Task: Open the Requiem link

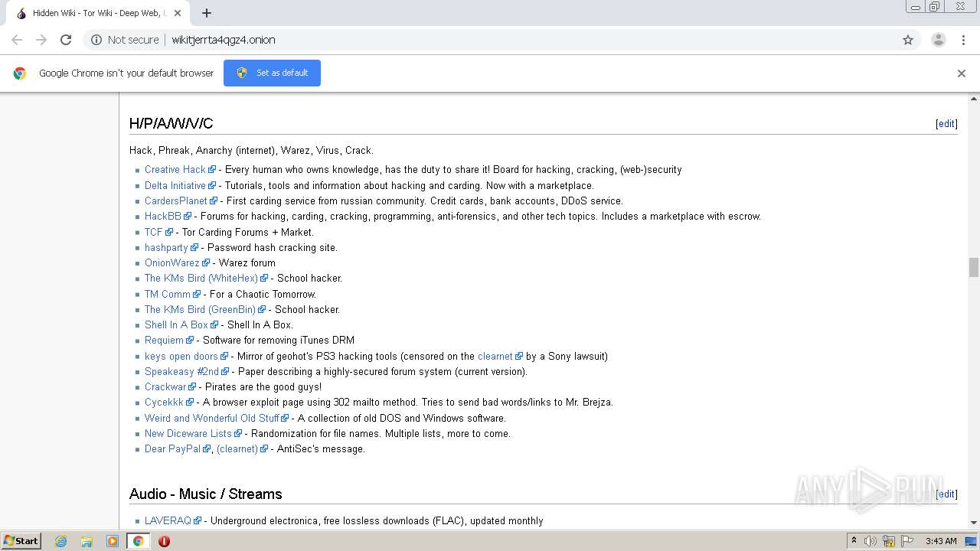Action: click(x=165, y=340)
